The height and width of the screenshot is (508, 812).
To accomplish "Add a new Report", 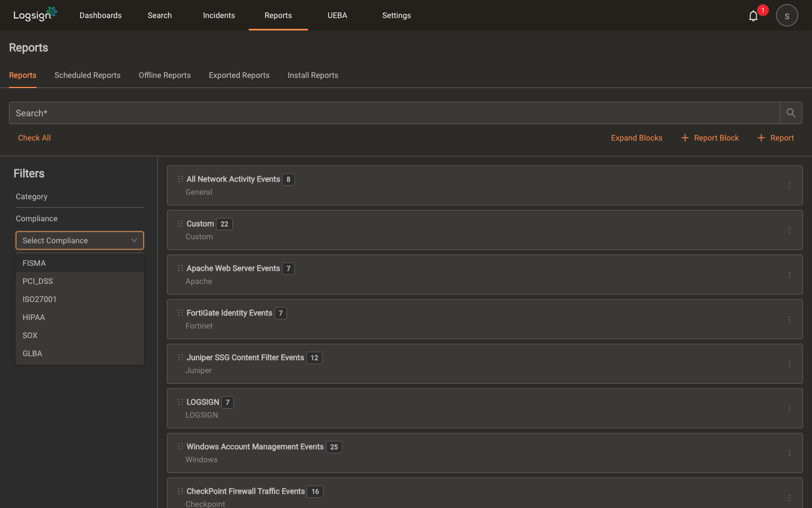I will tap(775, 138).
